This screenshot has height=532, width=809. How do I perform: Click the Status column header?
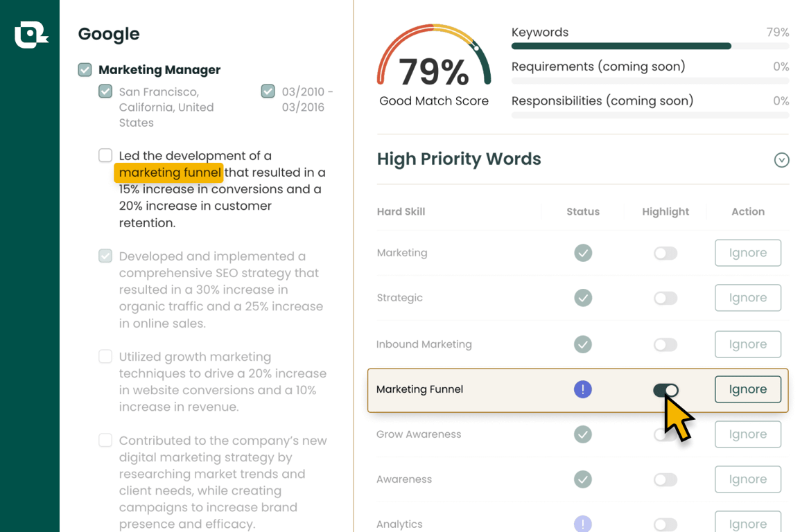point(583,211)
